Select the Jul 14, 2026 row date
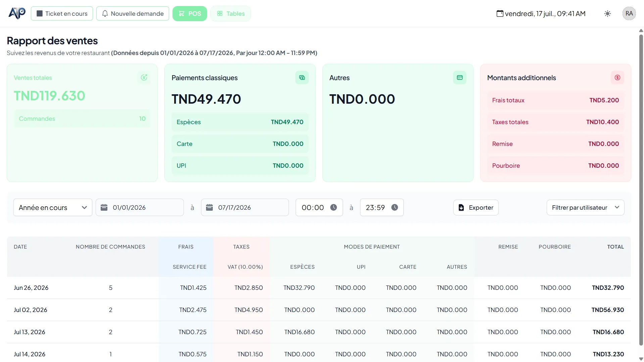This screenshot has height=362, width=644. [x=30, y=354]
